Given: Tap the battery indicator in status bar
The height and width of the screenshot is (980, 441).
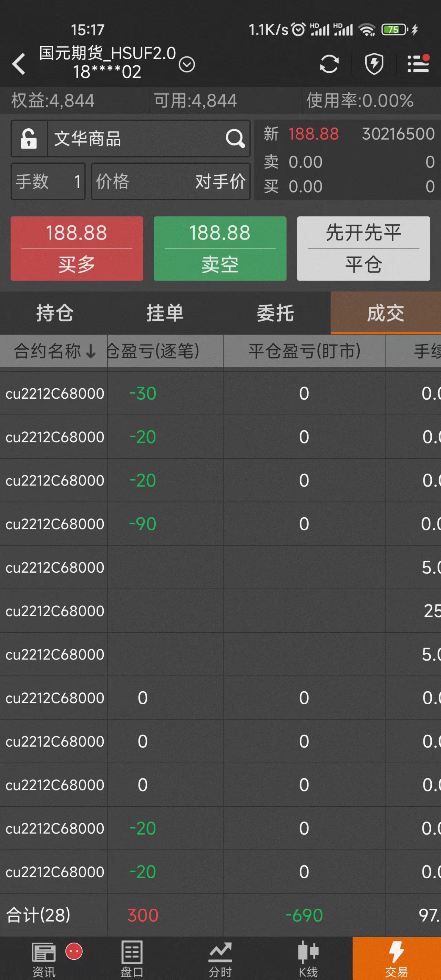Looking at the screenshot, I should point(395,29).
